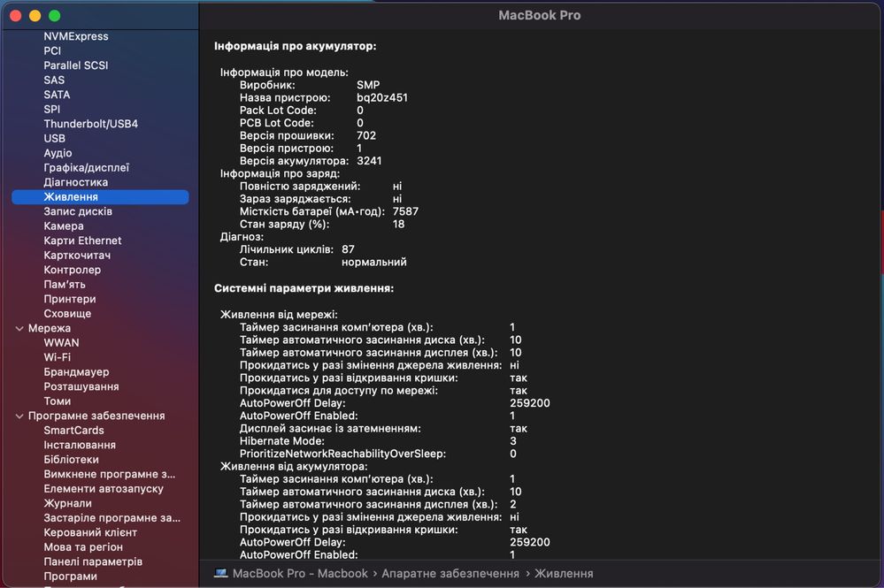Select Журнали in the sidebar
Screen dimensions: 884x588
[x=67, y=504]
